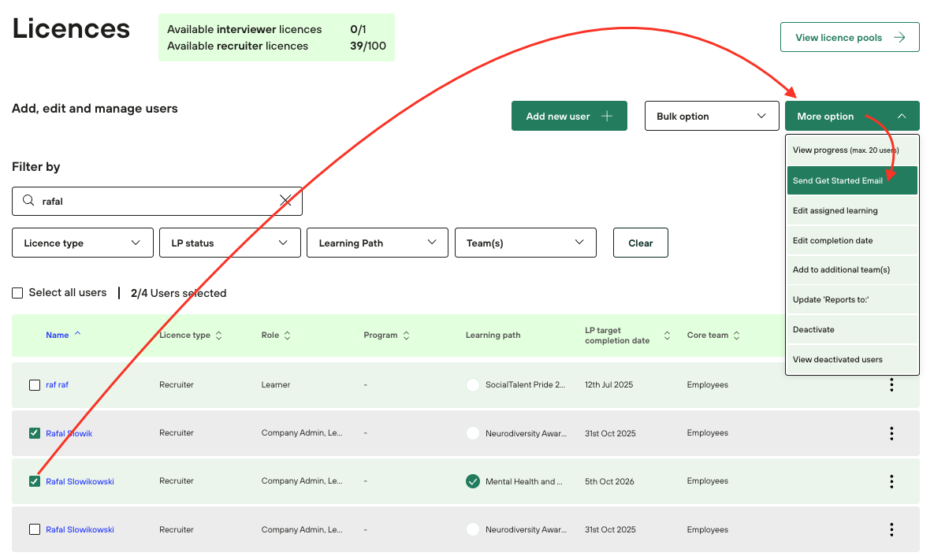Sort by LP target completion date
The width and height of the screenshot is (934, 560).
coord(667,336)
